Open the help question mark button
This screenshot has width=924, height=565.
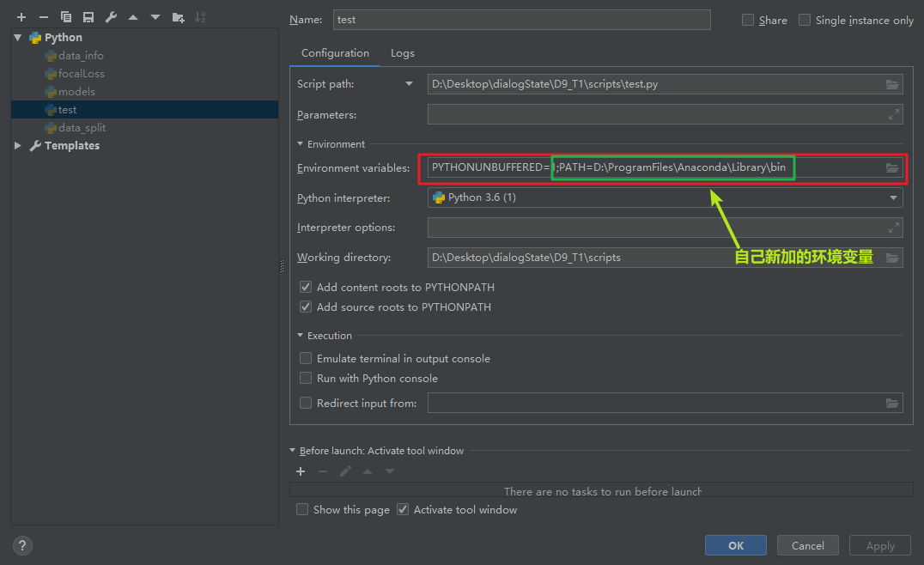[22, 545]
